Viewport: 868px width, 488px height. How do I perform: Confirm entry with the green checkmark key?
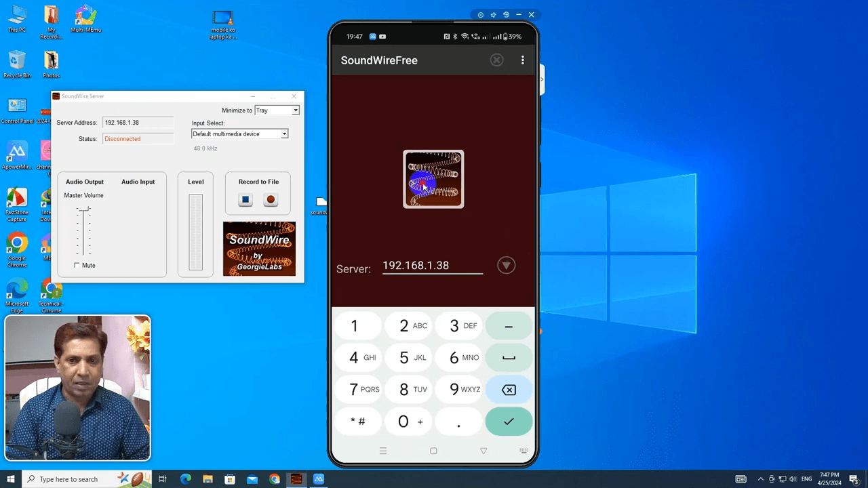(x=509, y=422)
